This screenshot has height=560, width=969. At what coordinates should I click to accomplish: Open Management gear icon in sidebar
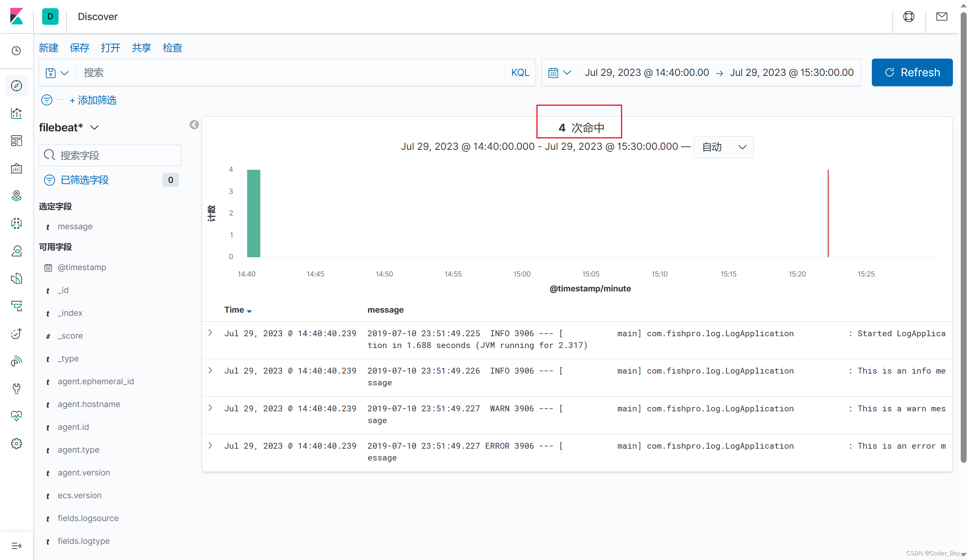pyautogui.click(x=17, y=444)
